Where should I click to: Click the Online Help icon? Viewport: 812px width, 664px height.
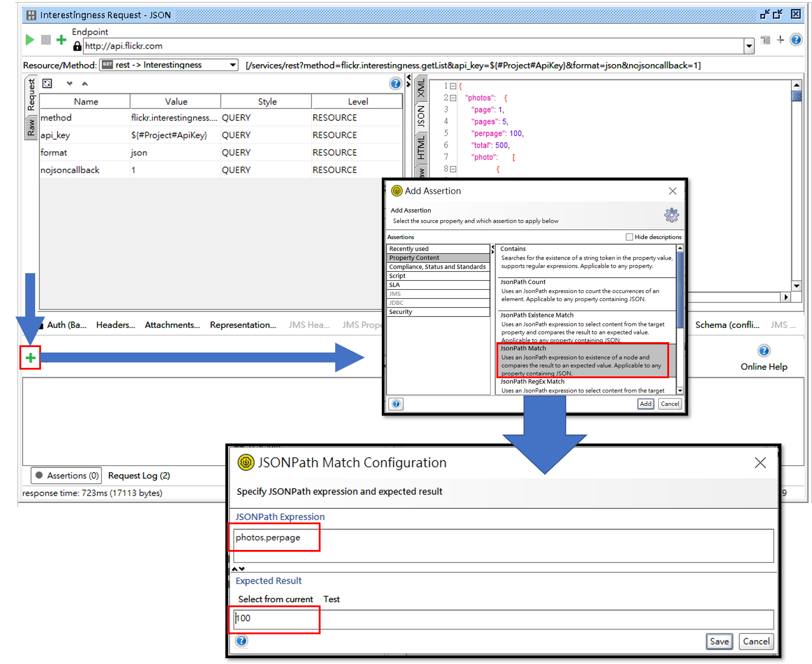[764, 351]
